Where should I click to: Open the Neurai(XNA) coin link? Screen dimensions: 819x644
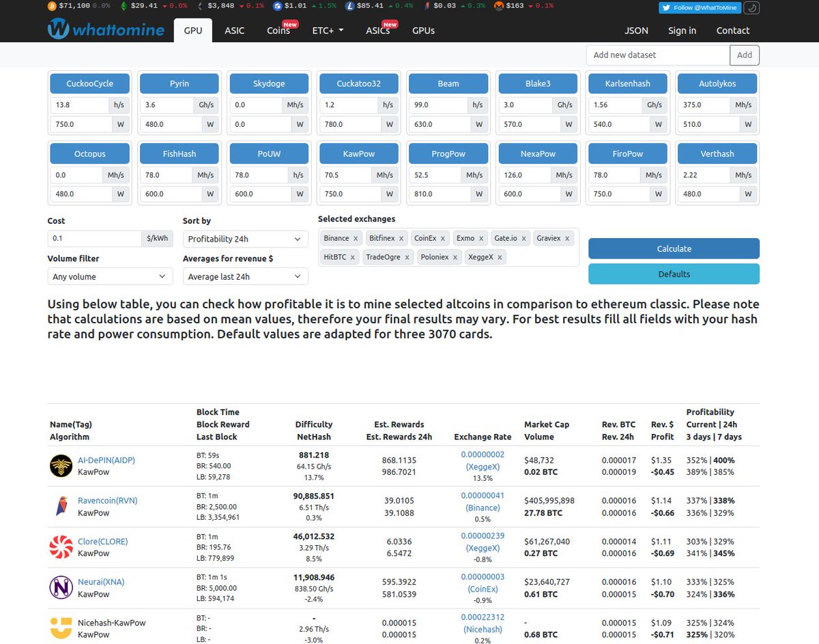[101, 582]
